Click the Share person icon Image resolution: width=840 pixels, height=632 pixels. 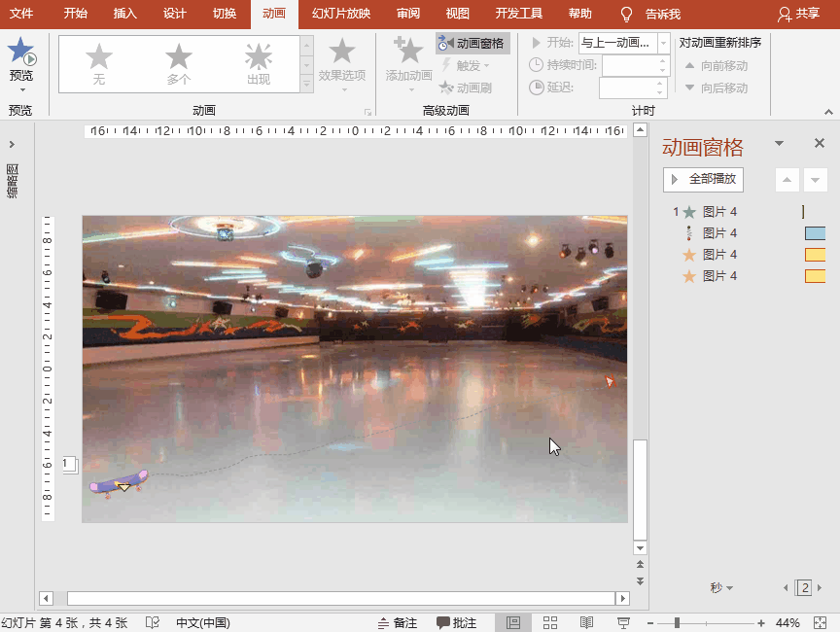[x=785, y=14]
